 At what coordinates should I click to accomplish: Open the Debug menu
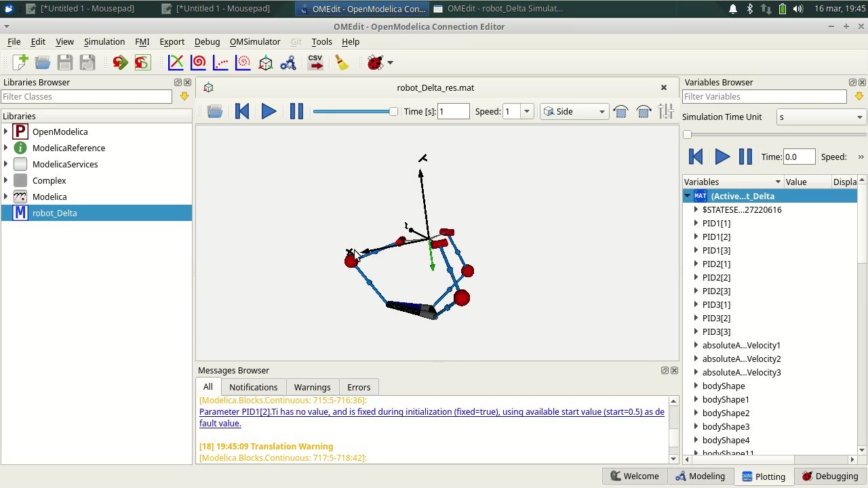tap(207, 41)
